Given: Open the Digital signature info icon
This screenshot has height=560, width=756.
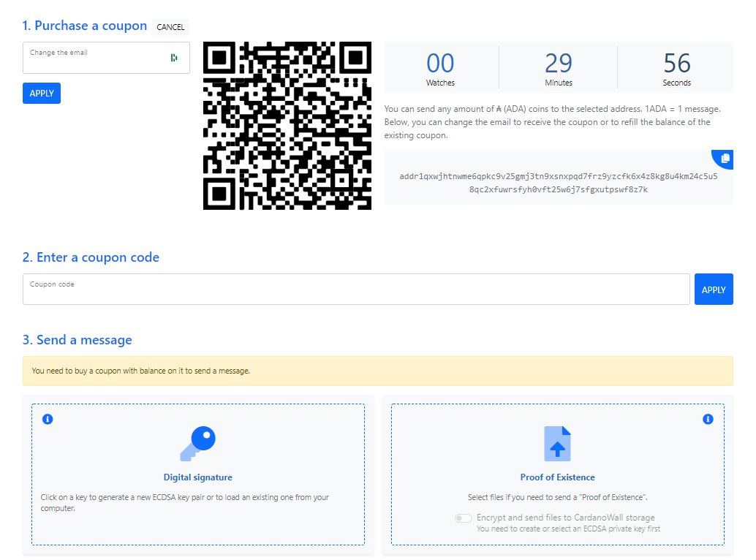Looking at the screenshot, I should click(48, 420).
